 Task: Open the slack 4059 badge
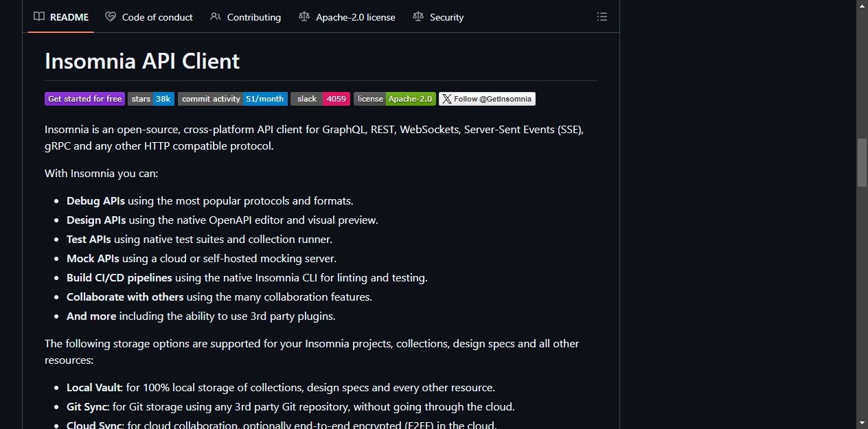coord(320,99)
